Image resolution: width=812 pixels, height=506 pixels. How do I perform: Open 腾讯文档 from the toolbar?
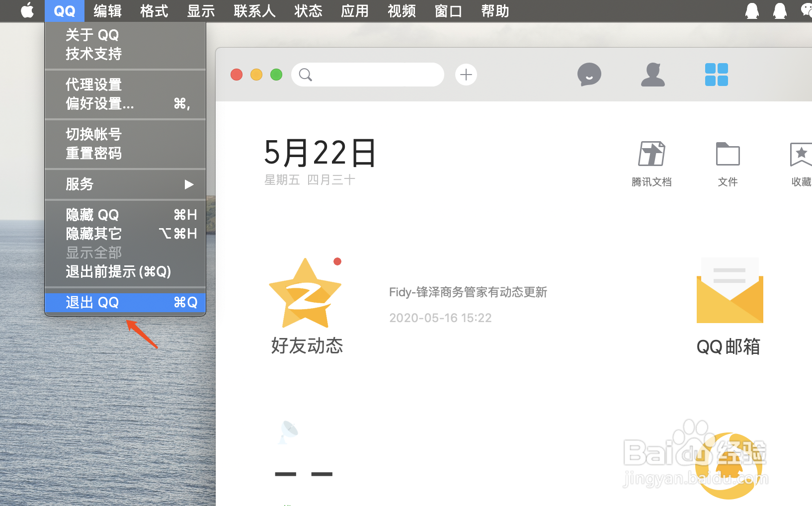click(651, 154)
